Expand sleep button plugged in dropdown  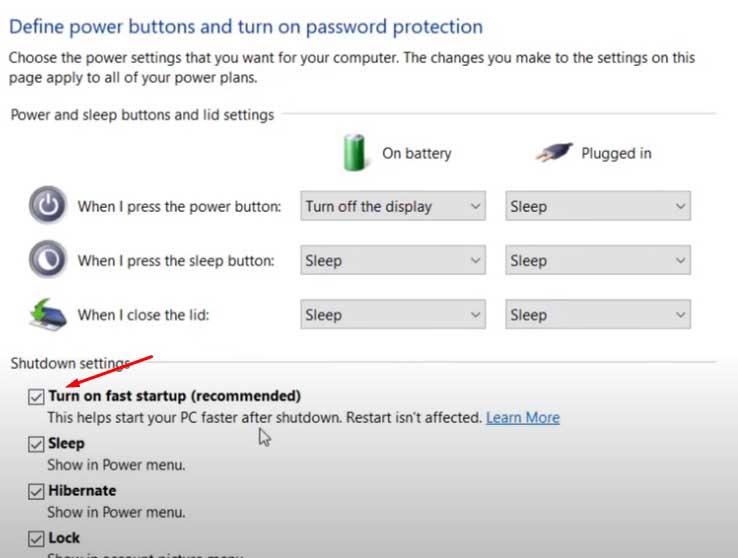598,261
